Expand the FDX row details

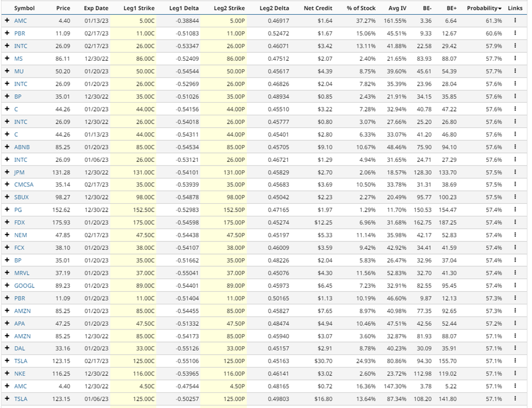tap(7, 222)
